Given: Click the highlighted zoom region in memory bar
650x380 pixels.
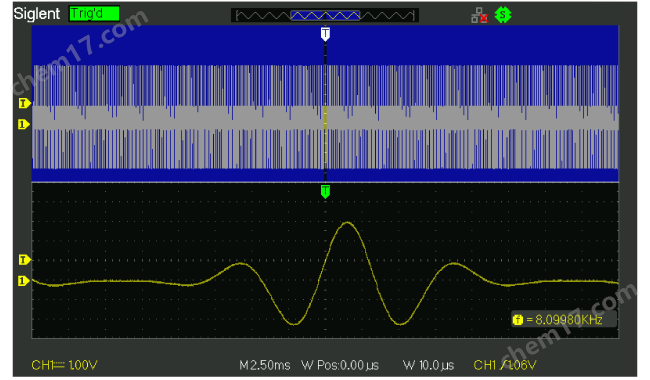Looking at the screenshot, I should [325, 16].
